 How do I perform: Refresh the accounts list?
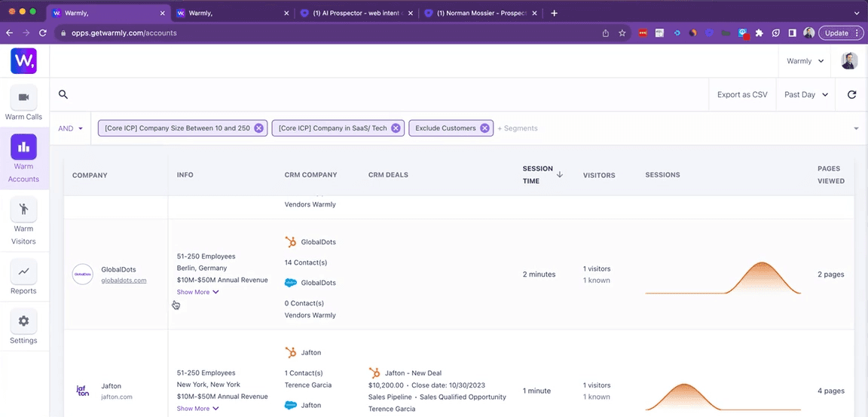point(851,95)
